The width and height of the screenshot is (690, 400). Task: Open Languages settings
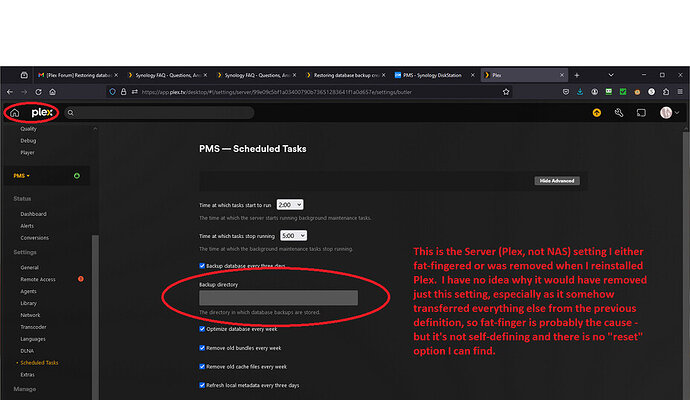click(33, 339)
